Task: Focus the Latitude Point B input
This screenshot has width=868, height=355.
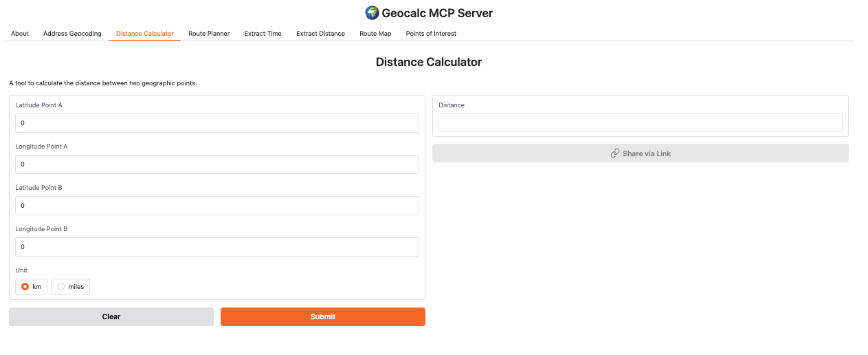Action: click(216, 206)
